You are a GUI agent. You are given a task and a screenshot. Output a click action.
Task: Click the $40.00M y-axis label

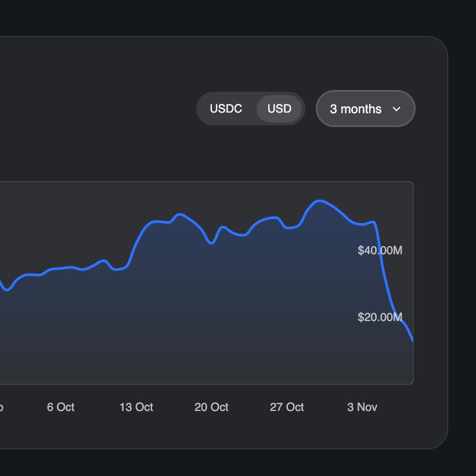[x=380, y=251]
